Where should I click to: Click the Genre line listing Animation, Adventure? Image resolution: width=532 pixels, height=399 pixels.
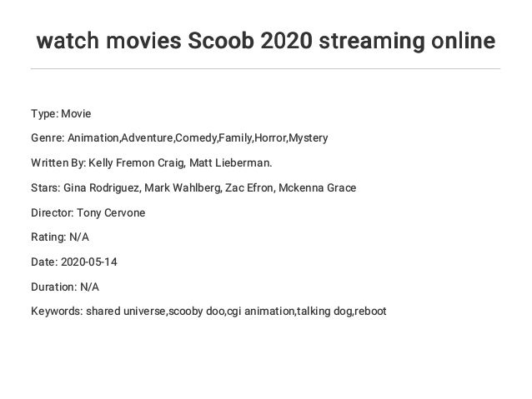point(179,138)
